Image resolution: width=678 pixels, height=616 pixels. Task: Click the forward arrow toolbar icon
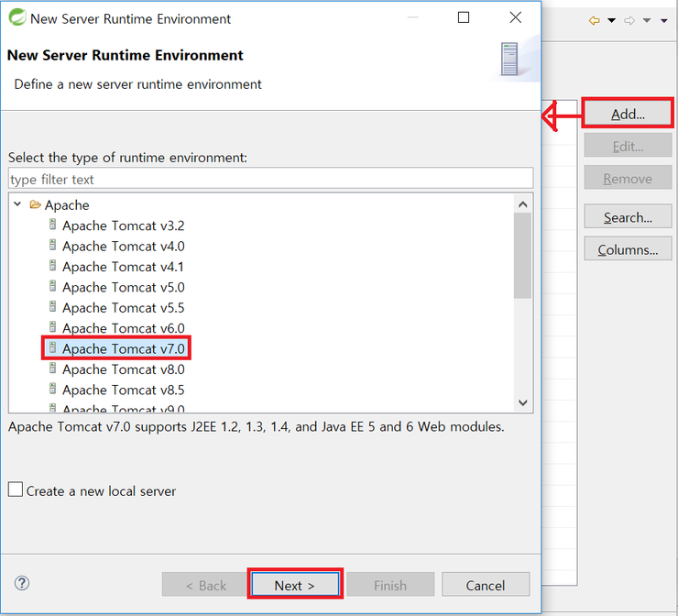(629, 20)
